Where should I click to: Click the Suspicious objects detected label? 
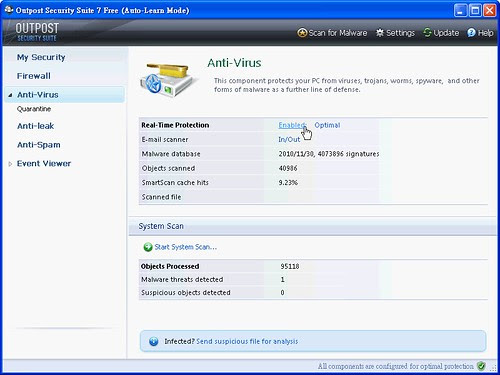tap(186, 292)
